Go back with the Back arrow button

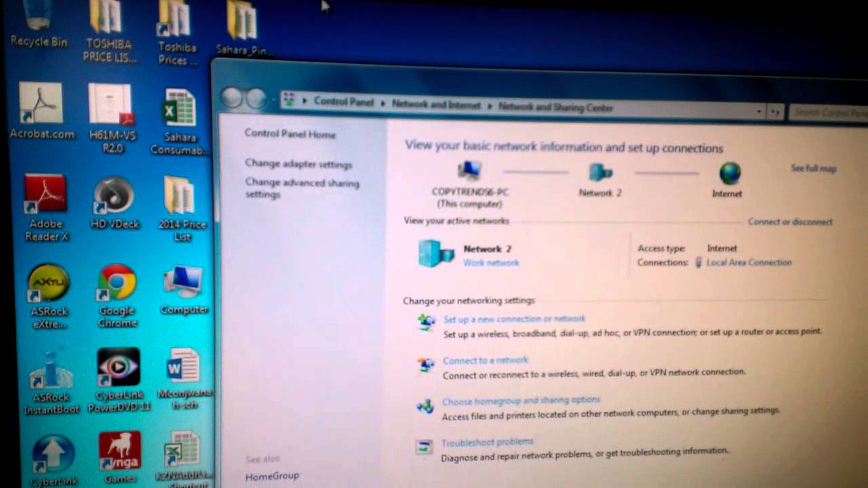pos(231,98)
